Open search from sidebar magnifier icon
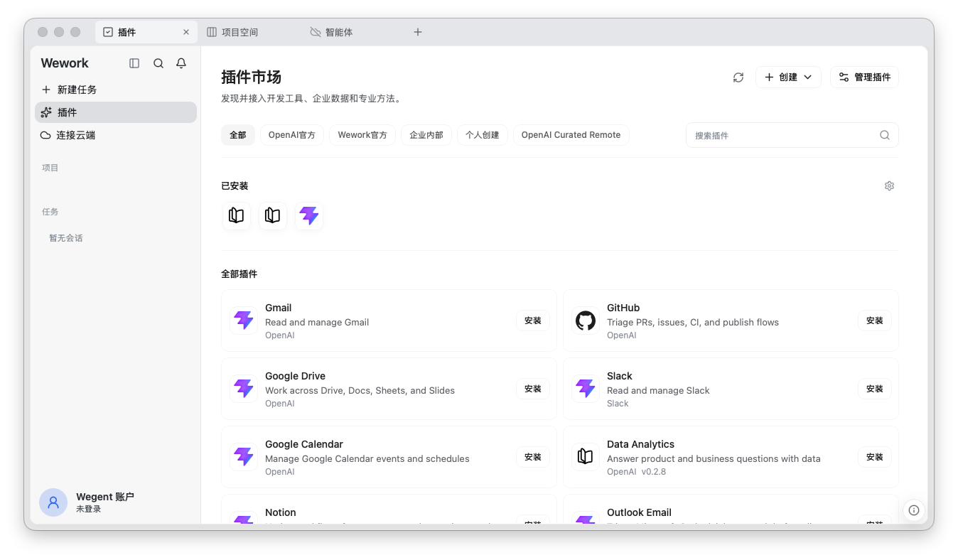The height and width of the screenshot is (560, 958). (158, 63)
